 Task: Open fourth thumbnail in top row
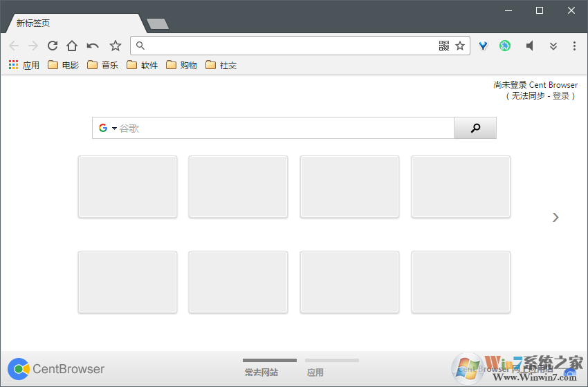[461, 187]
